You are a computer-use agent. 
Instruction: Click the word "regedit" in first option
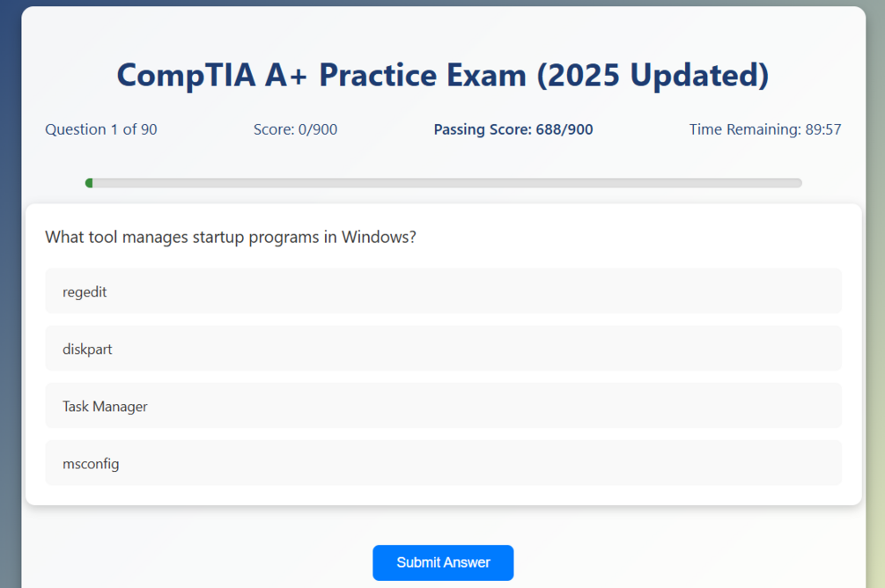pyautogui.click(x=85, y=292)
